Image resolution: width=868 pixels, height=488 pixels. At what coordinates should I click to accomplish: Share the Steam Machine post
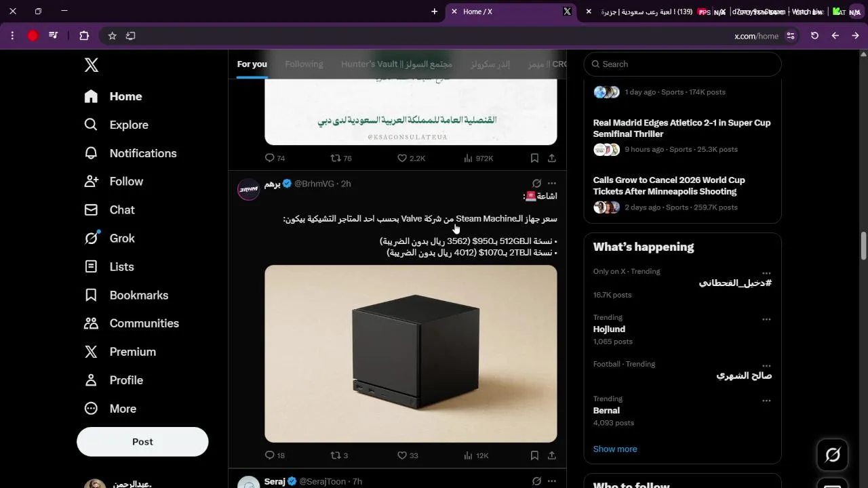552,455
